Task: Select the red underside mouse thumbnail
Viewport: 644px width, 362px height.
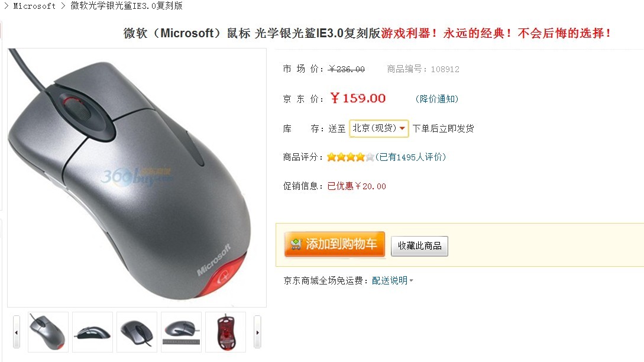Action: [225, 332]
